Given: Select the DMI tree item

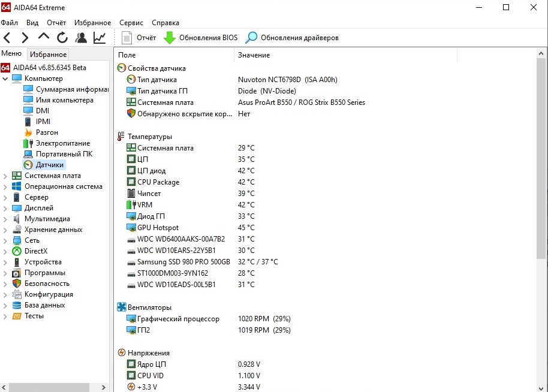Looking at the screenshot, I should click(x=37, y=111).
